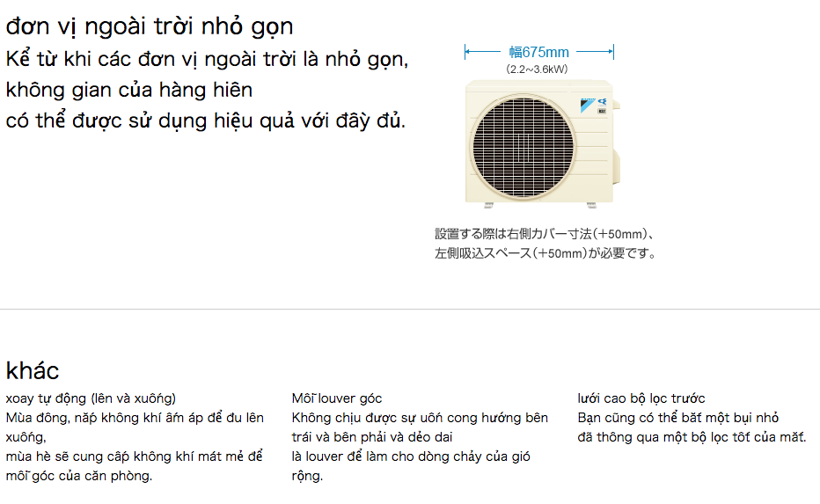Click the left arrow of the width indicator

point(482,51)
